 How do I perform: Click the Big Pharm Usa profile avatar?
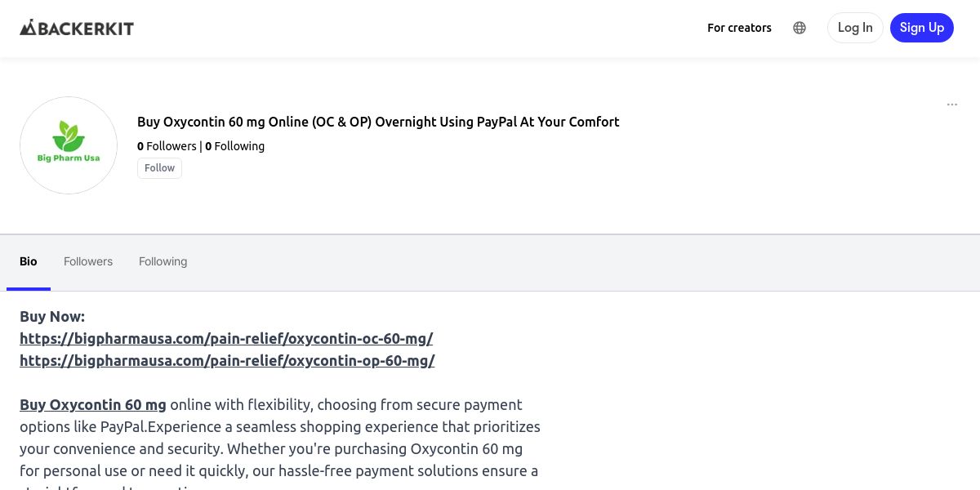tap(69, 145)
